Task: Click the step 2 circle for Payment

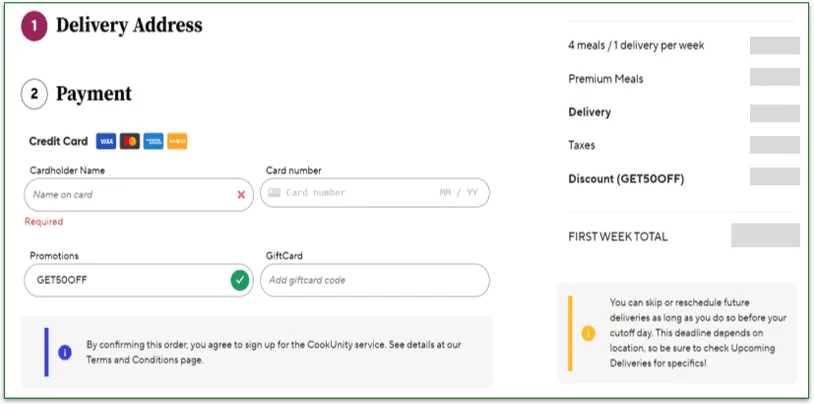Action: 34,94
